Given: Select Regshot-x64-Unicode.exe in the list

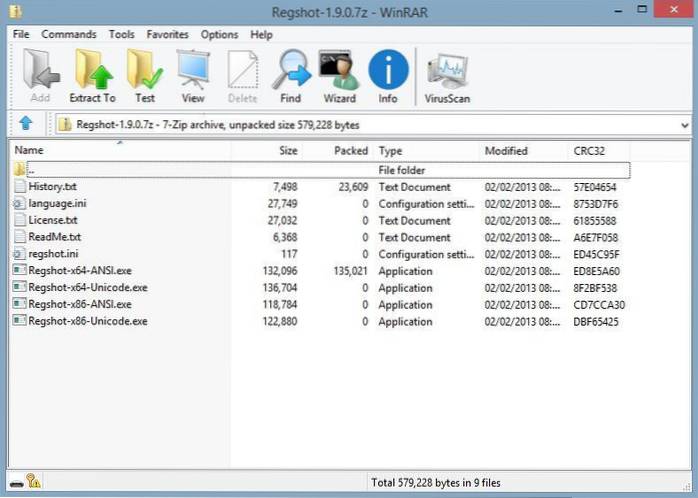Looking at the screenshot, I should pos(87,288).
